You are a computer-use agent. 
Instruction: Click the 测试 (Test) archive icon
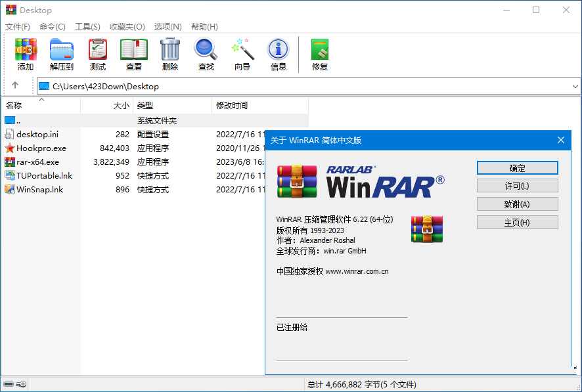pos(97,54)
